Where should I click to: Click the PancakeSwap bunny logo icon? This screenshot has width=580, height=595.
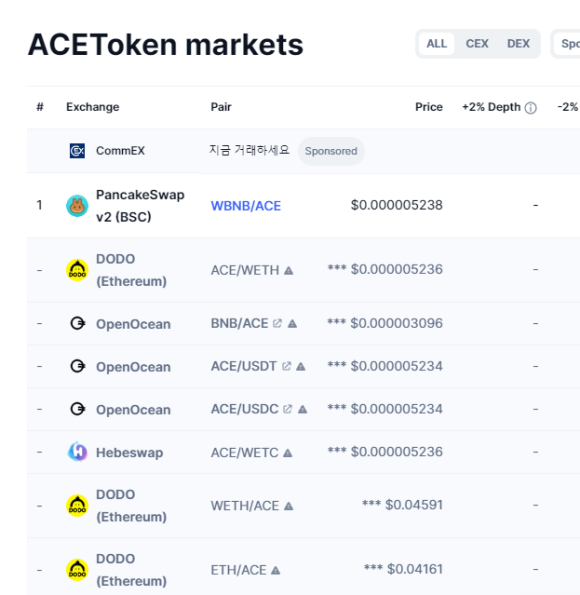tap(77, 206)
